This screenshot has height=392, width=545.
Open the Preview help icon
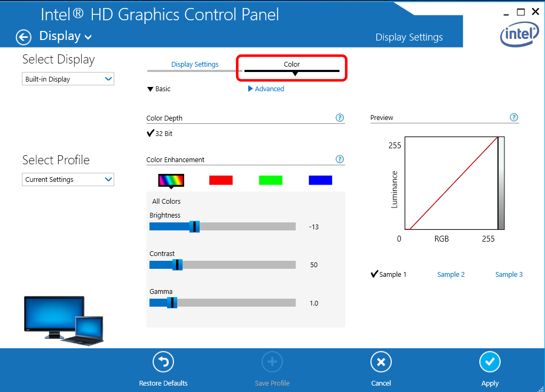tap(514, 117)
